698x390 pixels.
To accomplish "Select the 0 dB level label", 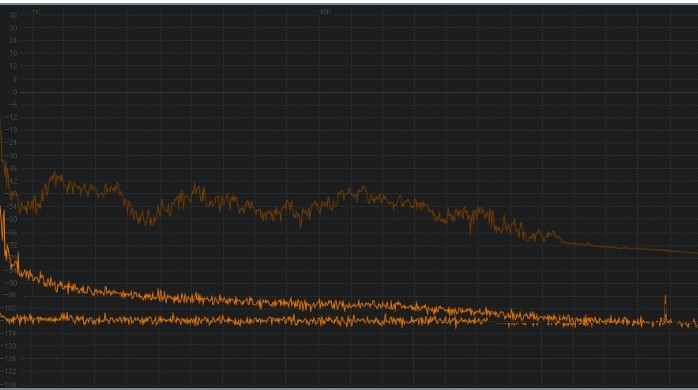I will point(15,92).
